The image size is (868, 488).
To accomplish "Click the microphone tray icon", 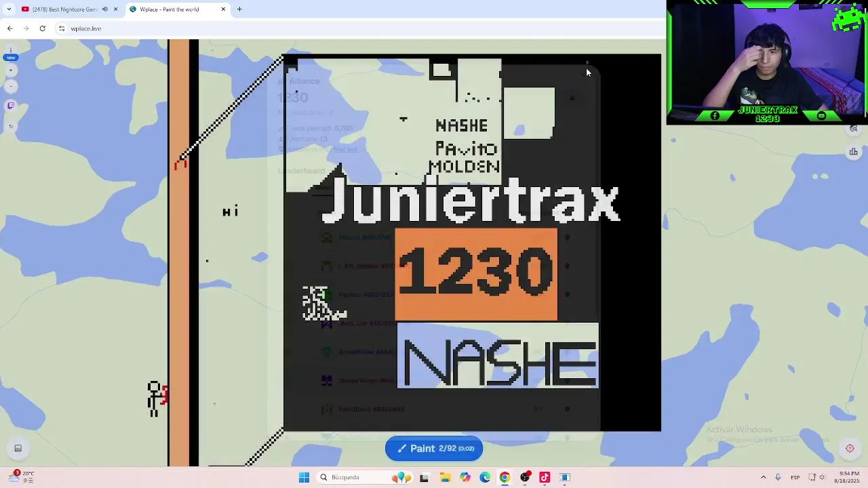I will pos(778,477).
